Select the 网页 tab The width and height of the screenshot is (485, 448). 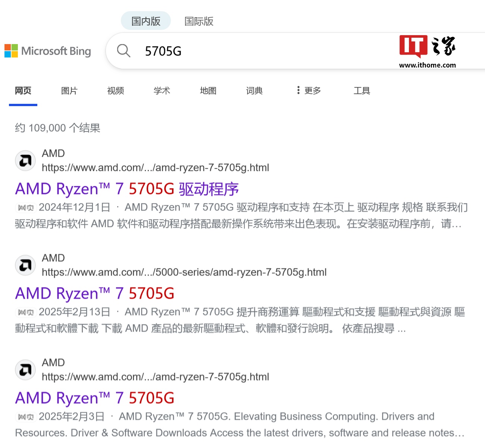(23, 90)
